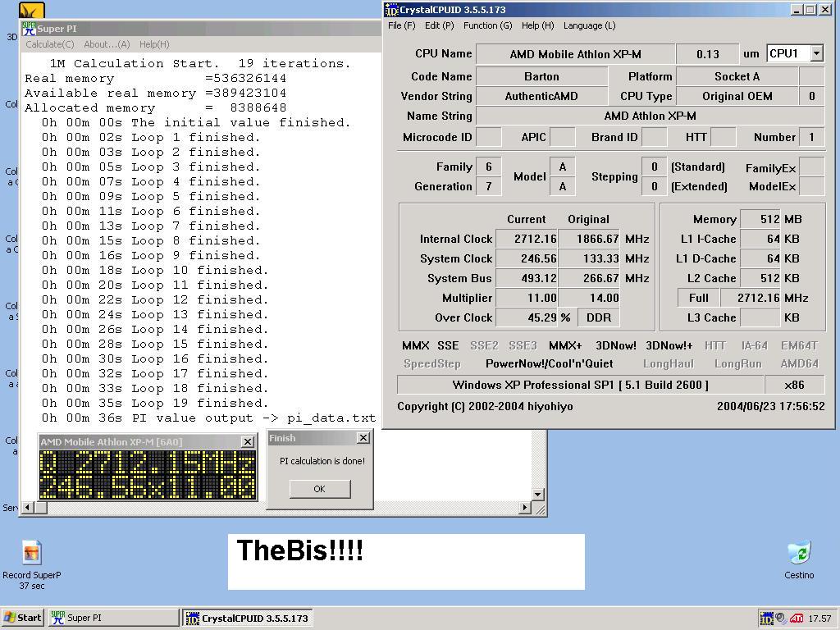
Task: Click the x86 architecture field
Action: coord(794,385)
